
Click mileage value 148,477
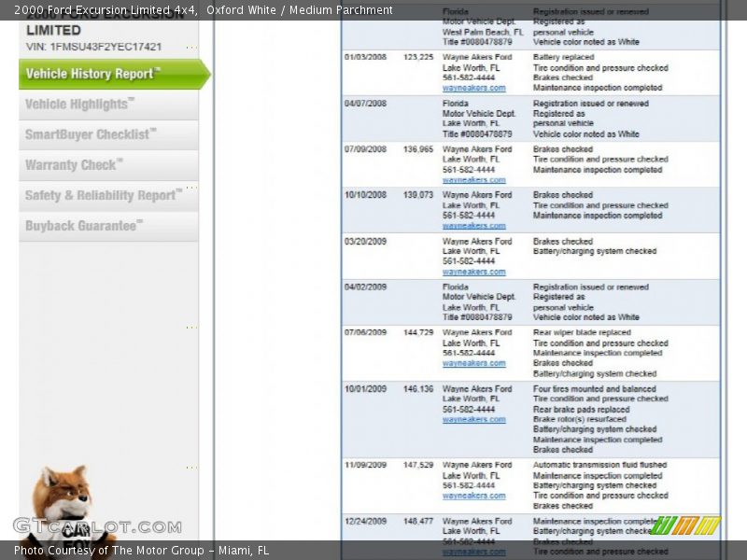(x=418, y=522)
